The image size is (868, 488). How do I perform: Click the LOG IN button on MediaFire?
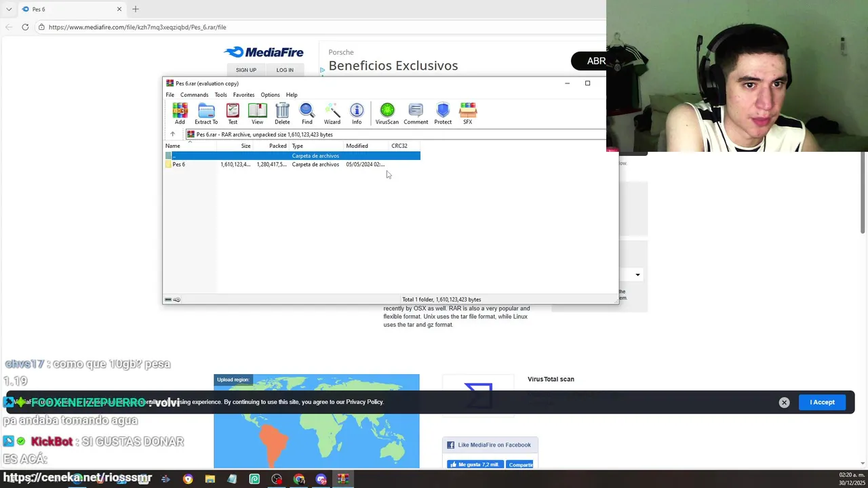[285, 70]
